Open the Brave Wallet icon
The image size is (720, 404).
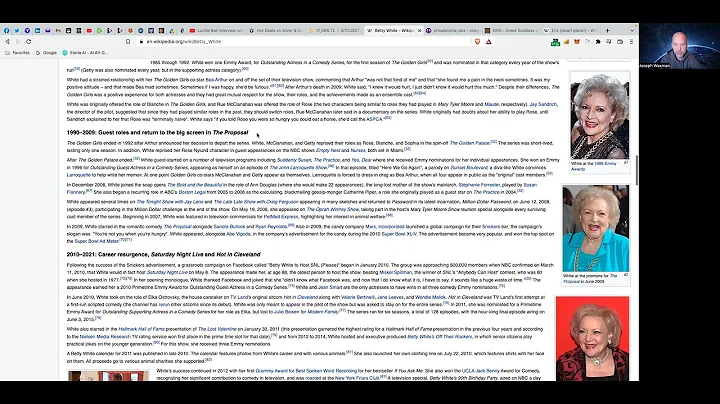click(x=620, y=42)
